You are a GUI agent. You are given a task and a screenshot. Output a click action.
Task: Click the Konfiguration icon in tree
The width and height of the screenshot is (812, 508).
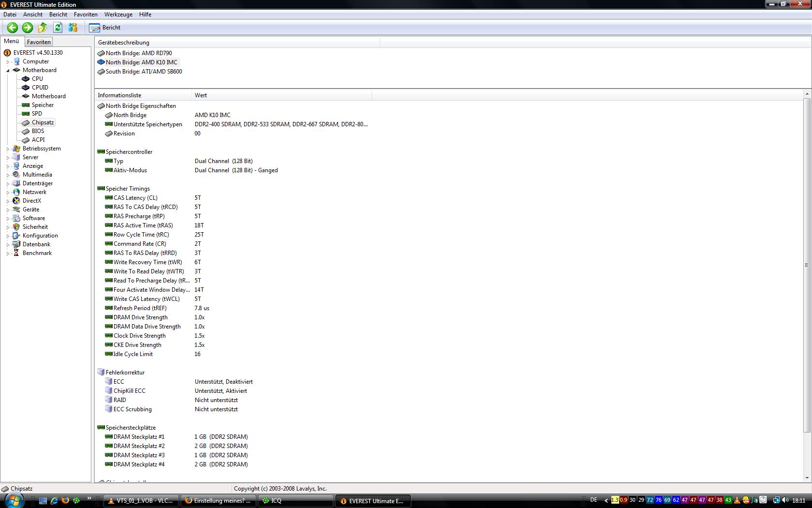16,236
